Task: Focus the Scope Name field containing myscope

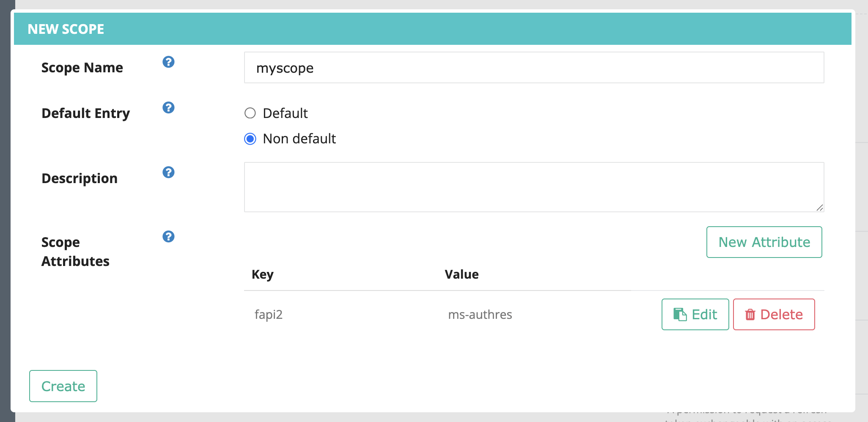Action: point(534,68)
